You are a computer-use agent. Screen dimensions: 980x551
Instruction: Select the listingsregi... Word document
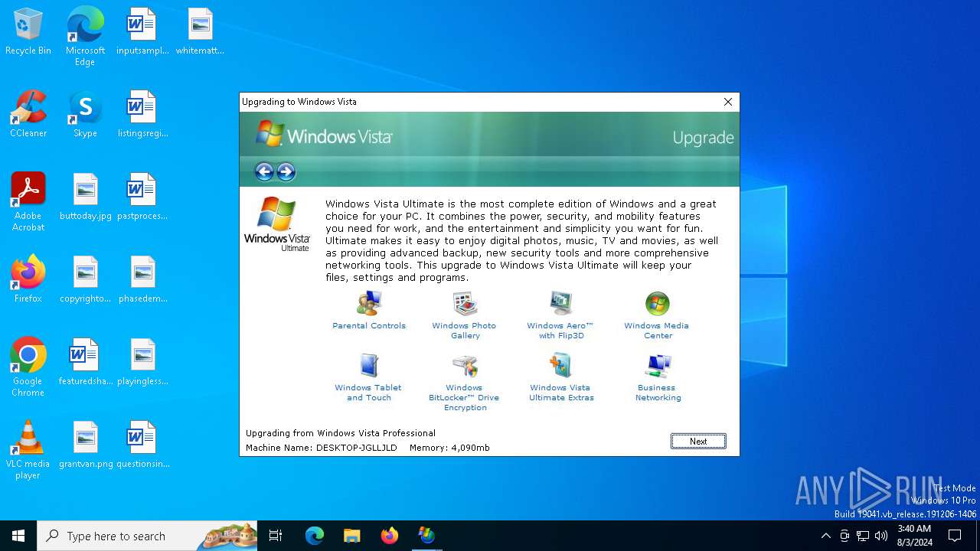[x=142, y=115]
